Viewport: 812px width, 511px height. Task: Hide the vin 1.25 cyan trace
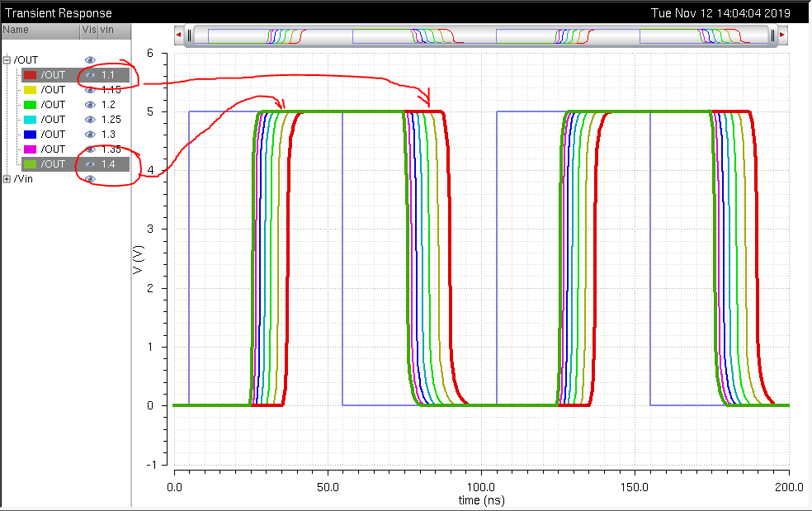coord(91,120)
